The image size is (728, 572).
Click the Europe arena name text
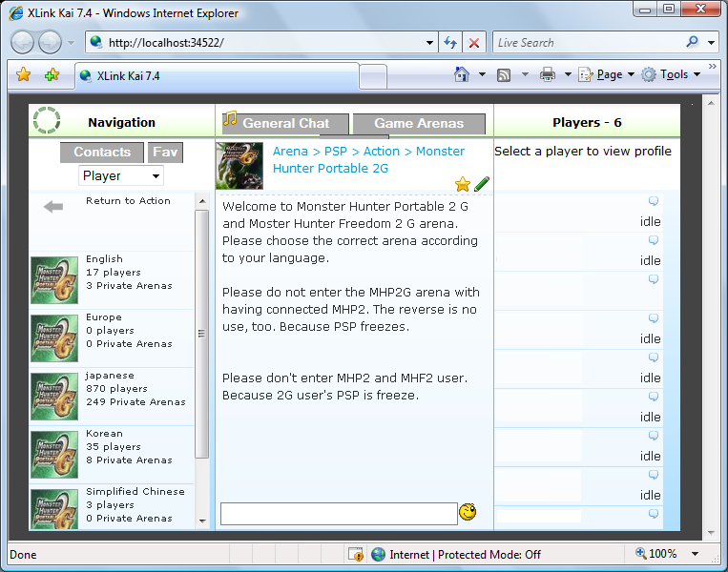click(x=104, y=317)
